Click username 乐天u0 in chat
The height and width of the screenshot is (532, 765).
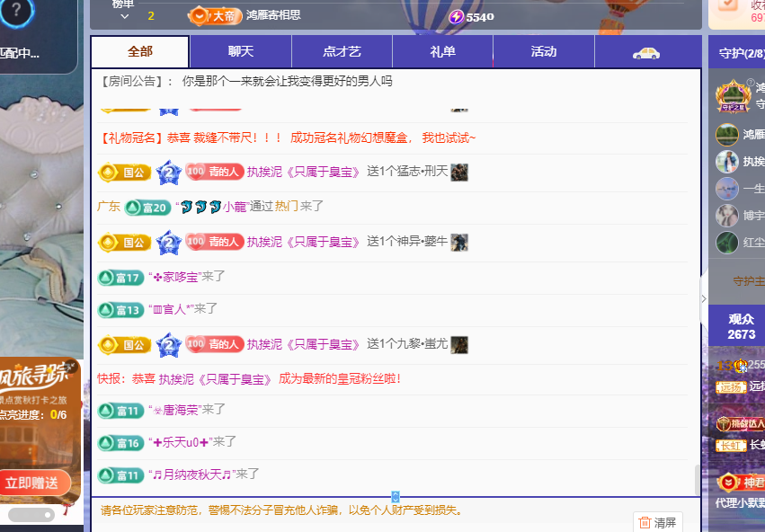[x=181, y=442]
